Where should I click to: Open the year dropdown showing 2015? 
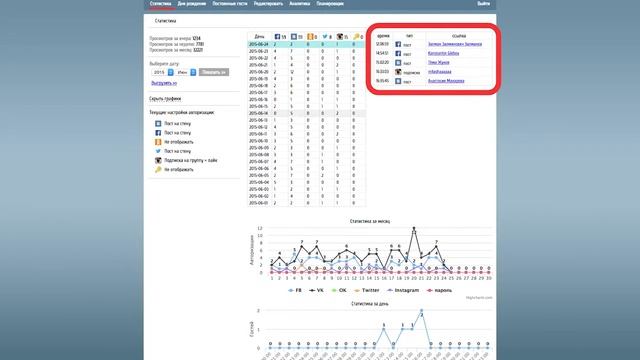coord(162,72)
